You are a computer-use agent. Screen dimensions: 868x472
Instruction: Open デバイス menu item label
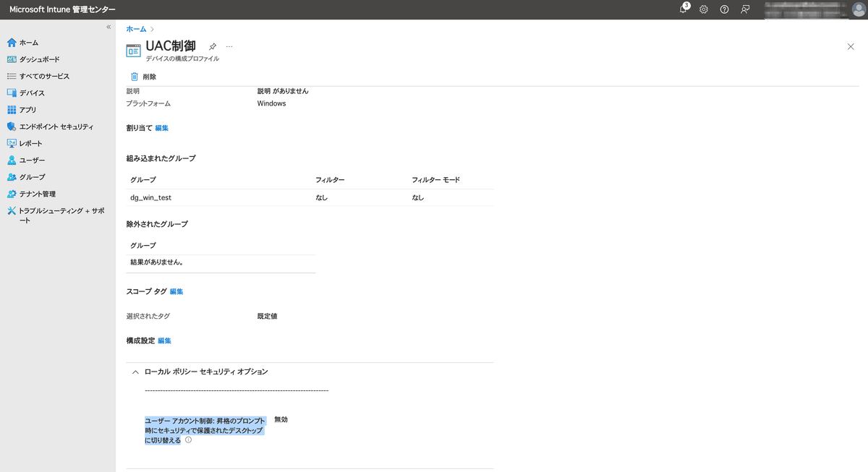(32, 93)
